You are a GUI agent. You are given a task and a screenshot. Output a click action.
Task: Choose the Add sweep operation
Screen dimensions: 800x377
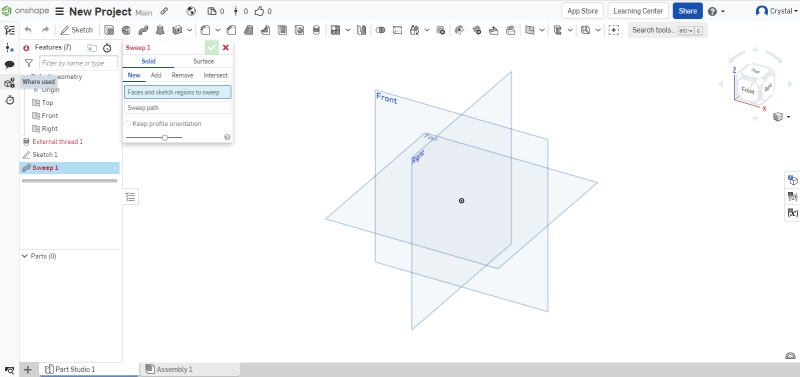(156, 75)
